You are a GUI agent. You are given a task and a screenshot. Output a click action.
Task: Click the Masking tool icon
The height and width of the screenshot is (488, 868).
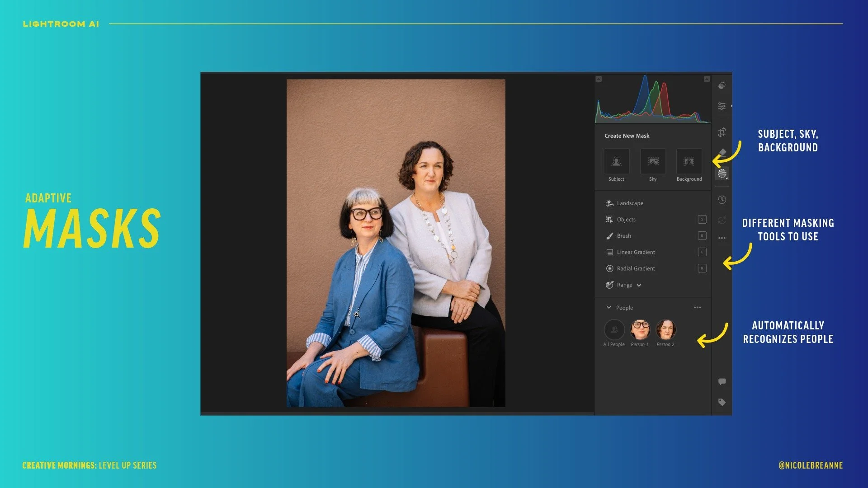(722, 174)
